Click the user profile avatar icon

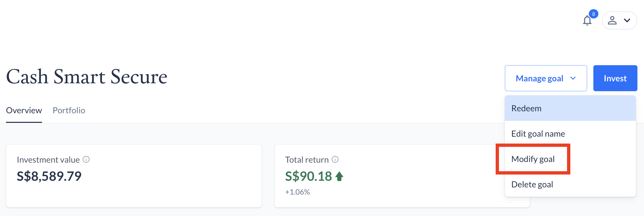[x=612, y=20]
